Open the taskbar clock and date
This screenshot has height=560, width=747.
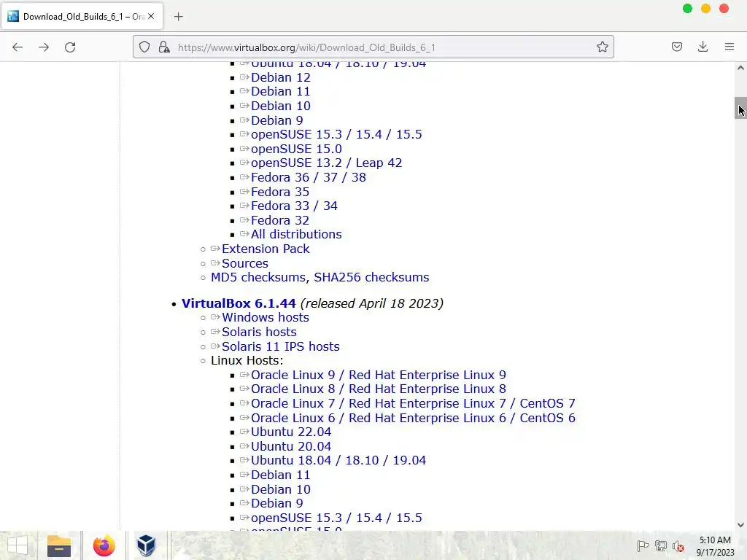[x=715, y=546]
